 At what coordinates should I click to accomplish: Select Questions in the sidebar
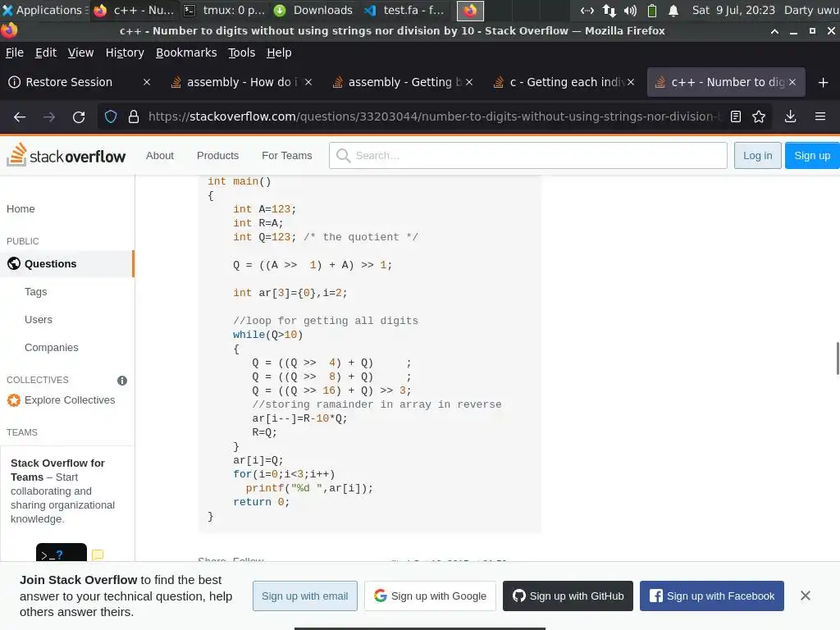point(67,263)
